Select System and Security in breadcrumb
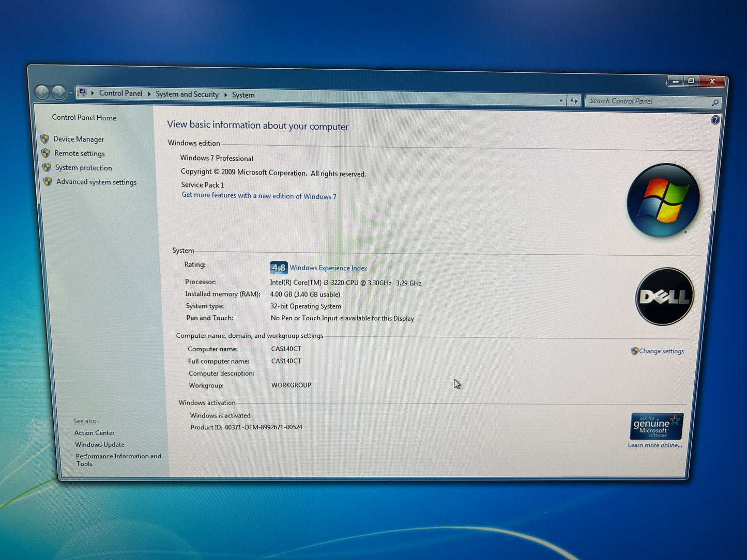 tap(187, 94)
